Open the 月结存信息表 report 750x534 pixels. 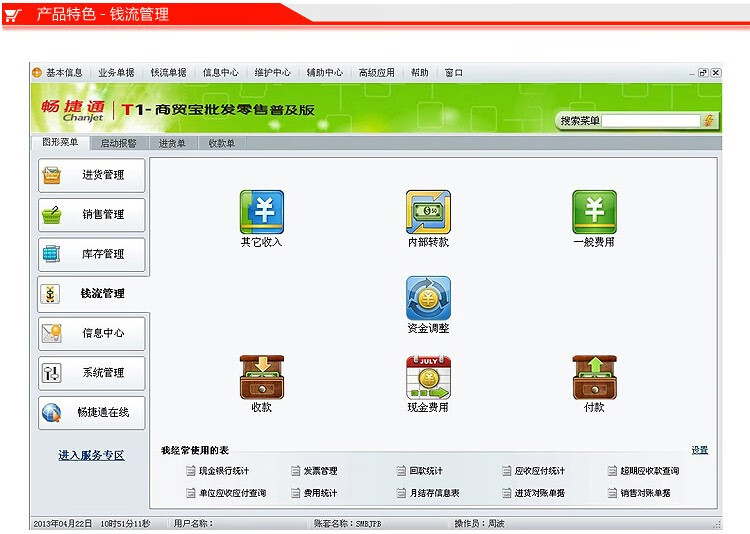(428, 493)
